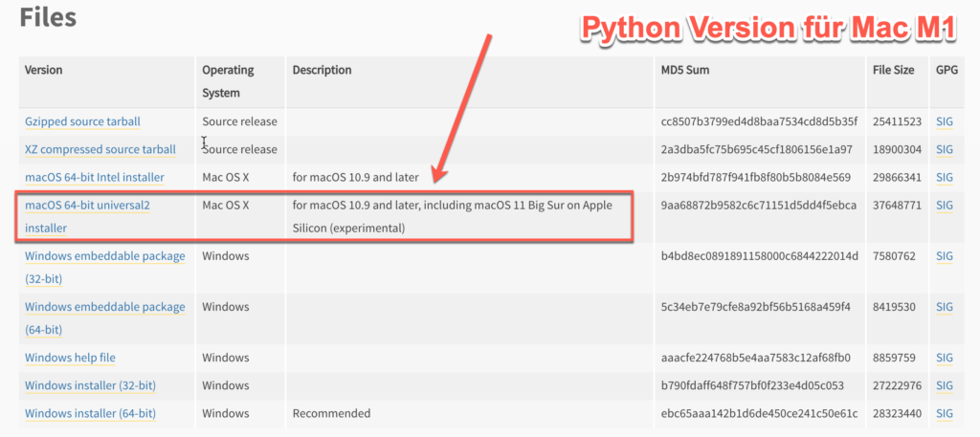The width and height of the screenshot is (980, 437).
Task: Click file size 8859759
Action: (x=894, y=358)
